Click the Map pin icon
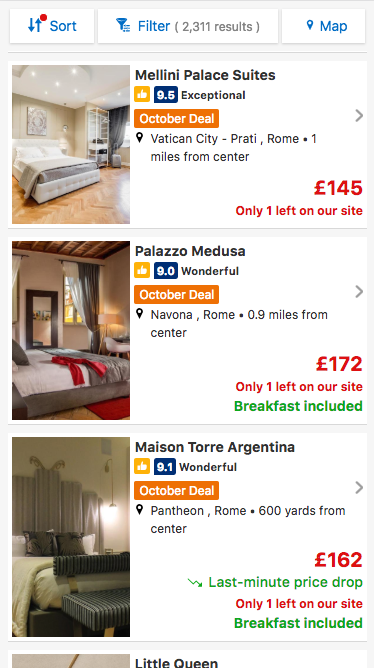Viewport: 374px width, 668px height. pyautogui.click(x=310, y=25)
